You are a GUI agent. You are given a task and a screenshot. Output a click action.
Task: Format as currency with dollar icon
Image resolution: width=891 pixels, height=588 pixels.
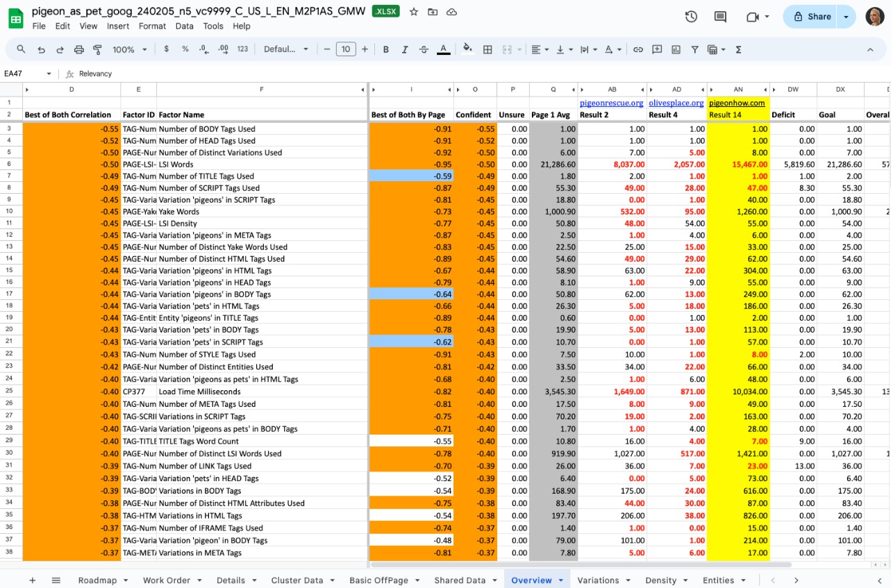[166, 49]
